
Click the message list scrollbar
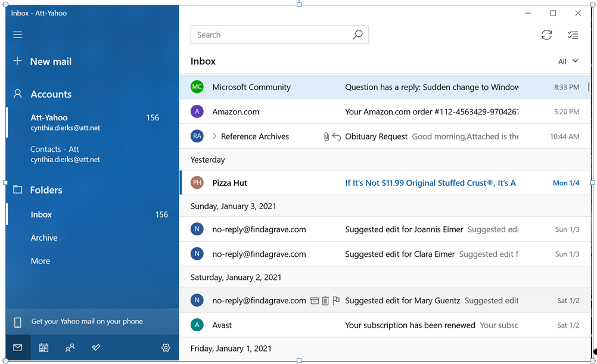(589, 87)
